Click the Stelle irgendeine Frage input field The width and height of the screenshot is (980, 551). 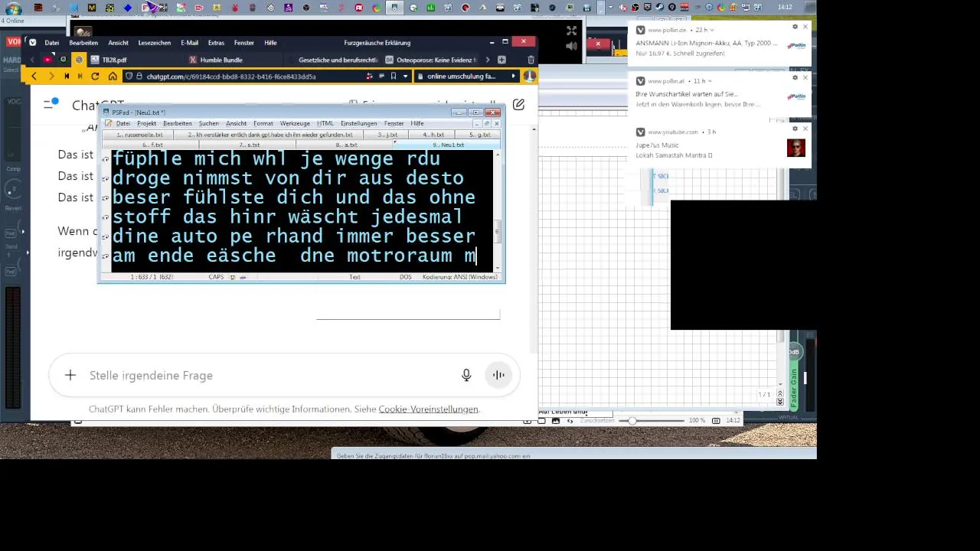[268, 375]
